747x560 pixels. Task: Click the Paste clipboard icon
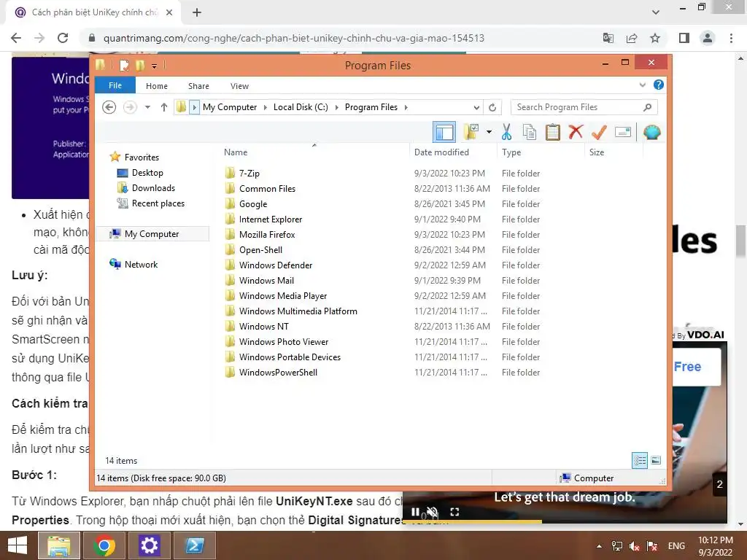tap(552, 132)
